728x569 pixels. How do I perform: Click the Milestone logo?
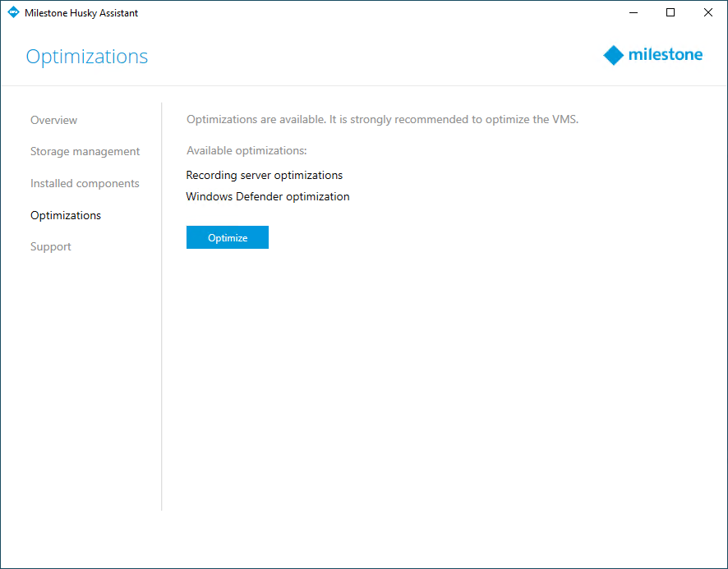click(652, 55)
